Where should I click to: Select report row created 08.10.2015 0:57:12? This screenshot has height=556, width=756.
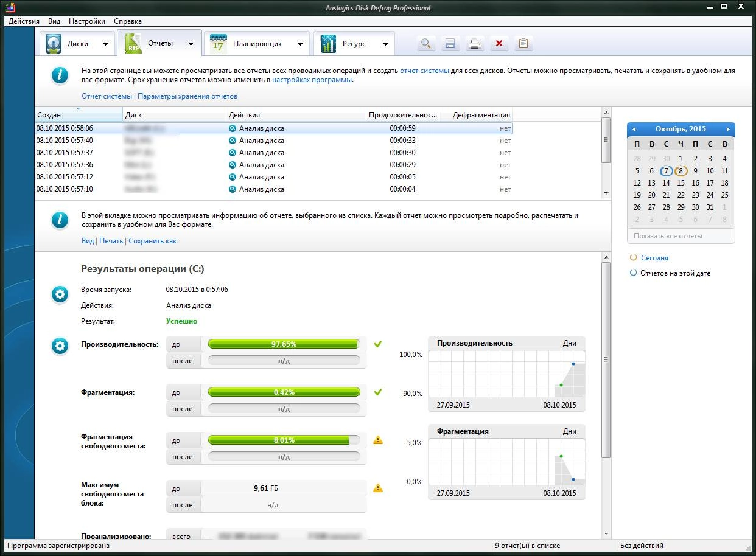[x=273, y=177]
